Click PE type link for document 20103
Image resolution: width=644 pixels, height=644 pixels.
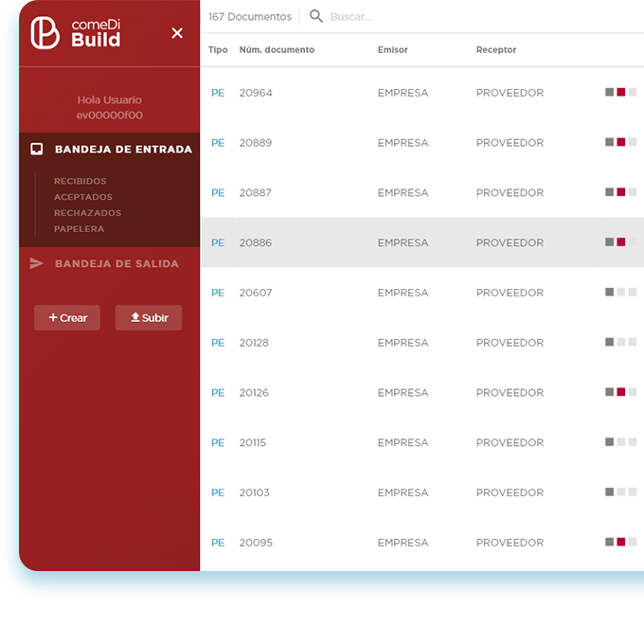[x=218, y=492]
